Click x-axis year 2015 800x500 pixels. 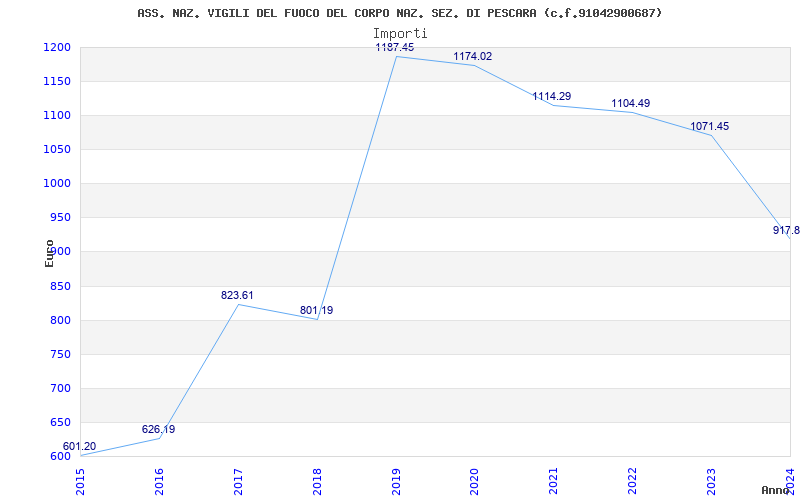coord(81,481)
